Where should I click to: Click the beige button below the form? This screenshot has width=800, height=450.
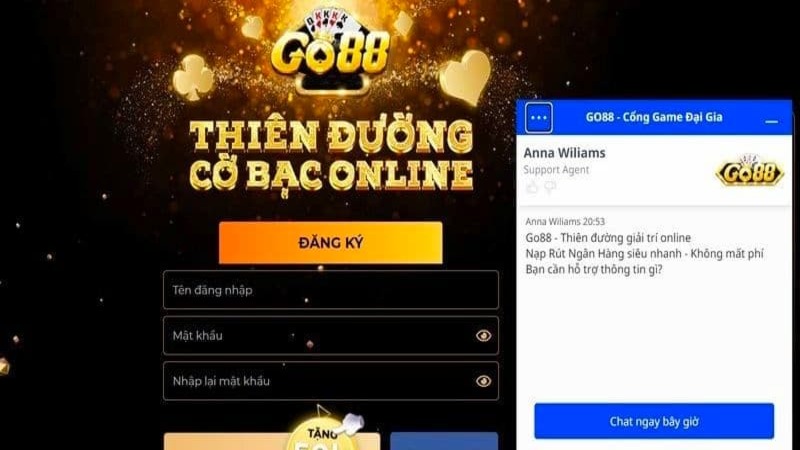click(272, 441)
